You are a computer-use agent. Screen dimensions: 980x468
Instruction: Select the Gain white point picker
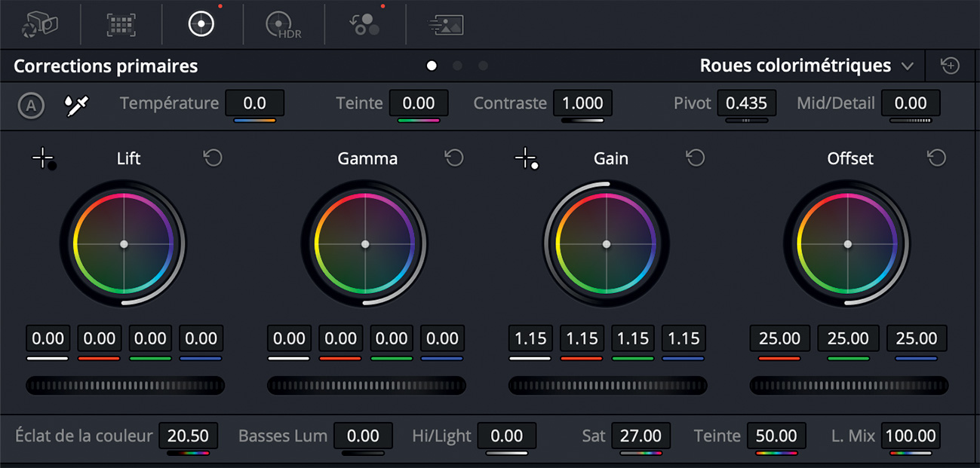526,159
